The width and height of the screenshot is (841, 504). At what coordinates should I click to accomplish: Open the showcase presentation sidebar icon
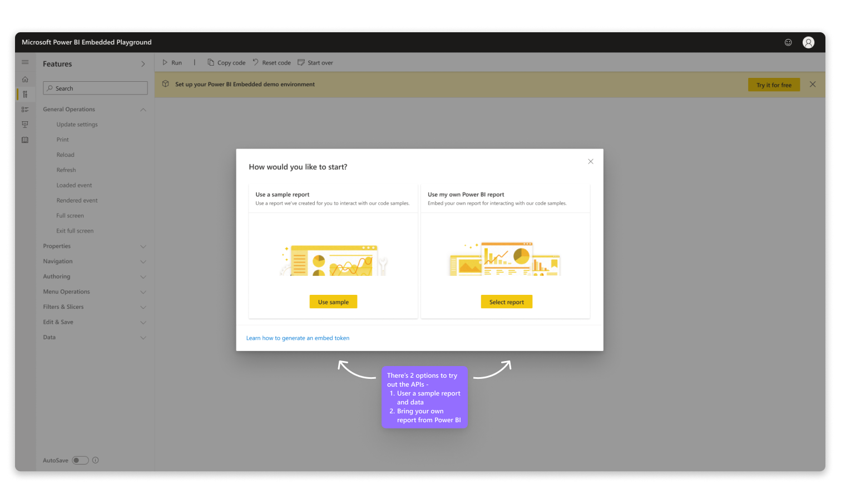25,125
